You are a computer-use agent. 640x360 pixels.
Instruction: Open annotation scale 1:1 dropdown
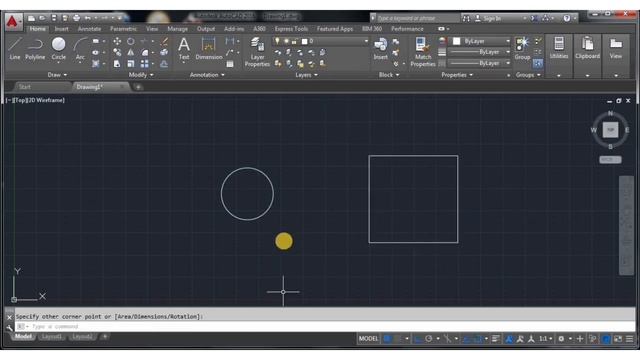point(545,339)
